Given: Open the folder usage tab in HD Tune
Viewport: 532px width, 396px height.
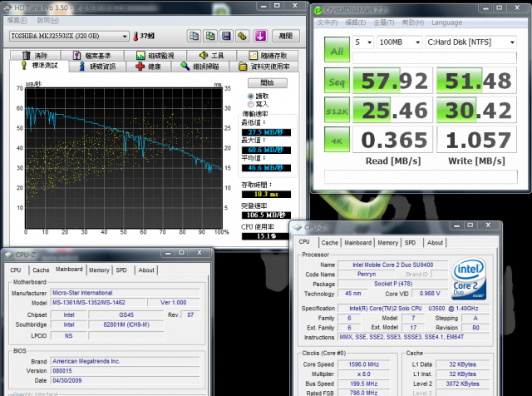Looking at the screenshot, I should (264, 67).
